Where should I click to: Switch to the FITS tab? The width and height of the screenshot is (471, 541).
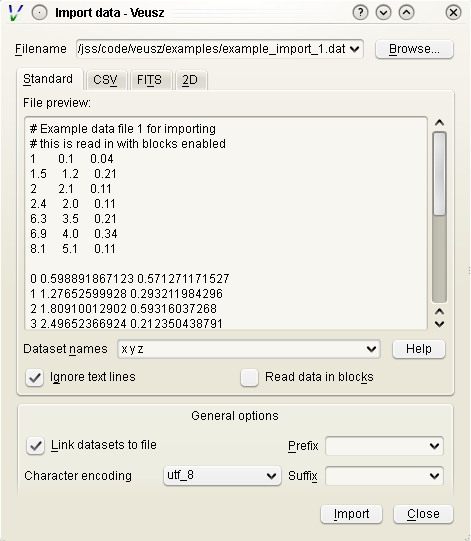tap(149, 80)
